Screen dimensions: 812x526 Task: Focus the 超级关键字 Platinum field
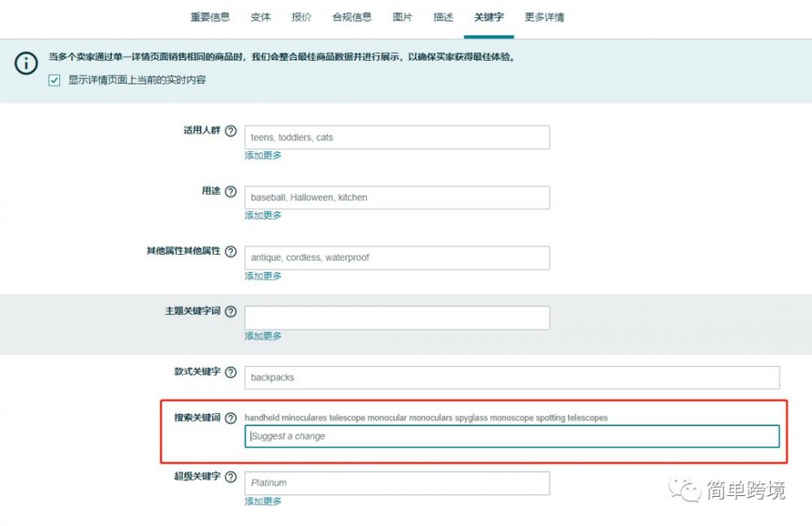pyautogui.click(x=397, y=483)
